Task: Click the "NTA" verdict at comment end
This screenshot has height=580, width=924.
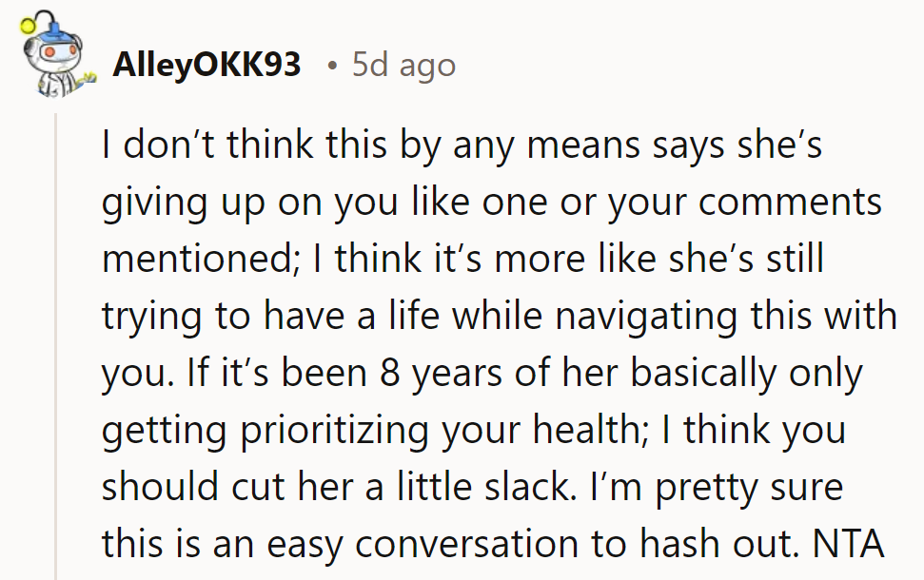Action: (x=849, y=545)
